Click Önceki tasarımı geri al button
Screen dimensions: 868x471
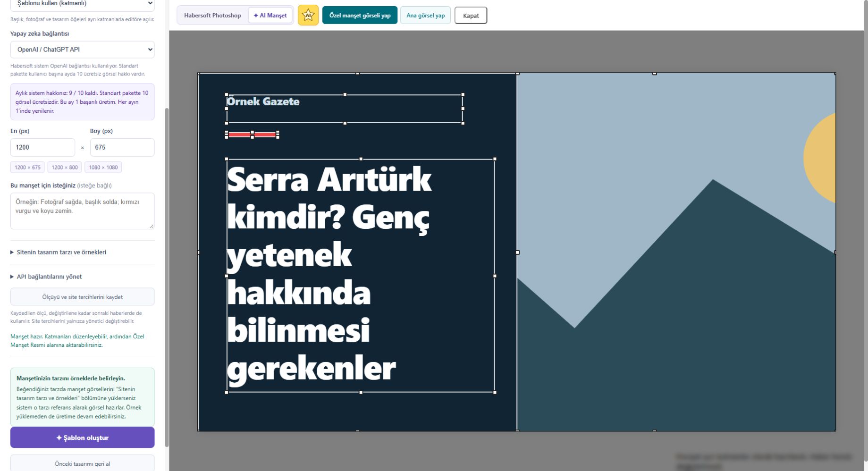point(82,463)
